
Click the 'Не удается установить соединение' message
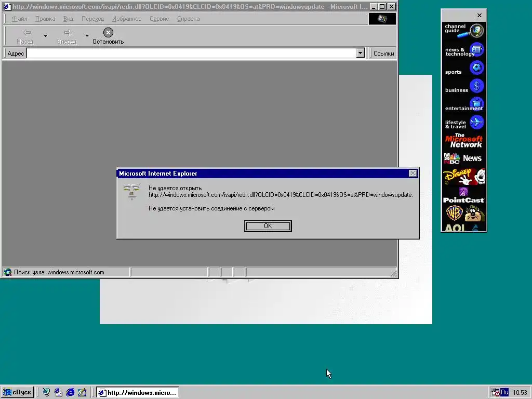[211, 208]
